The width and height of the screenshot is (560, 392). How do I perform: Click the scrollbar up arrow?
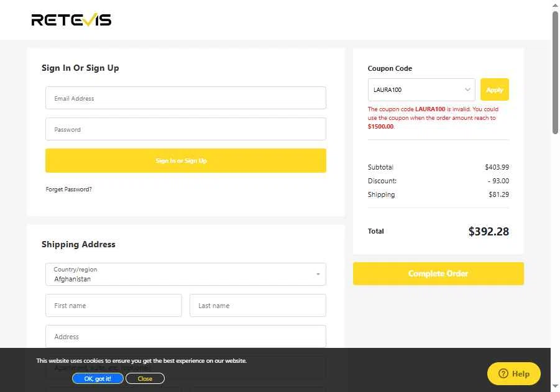point(555,6)
